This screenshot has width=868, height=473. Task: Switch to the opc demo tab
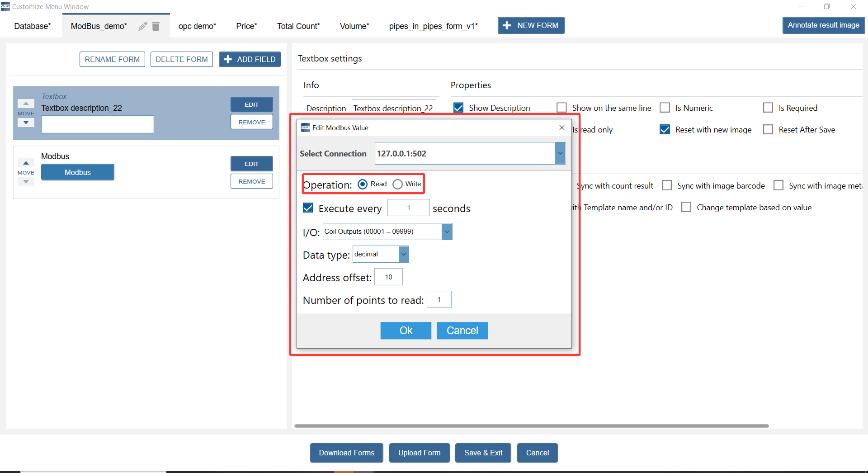coord(197,26)
